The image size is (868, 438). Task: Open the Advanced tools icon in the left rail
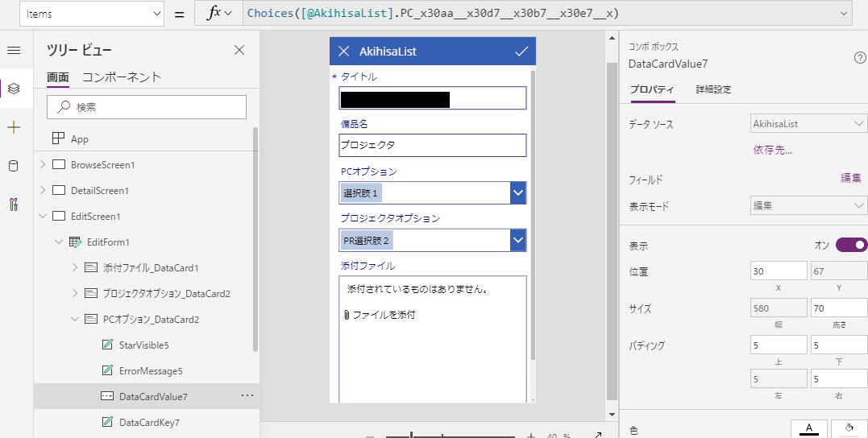pos(14,205)
